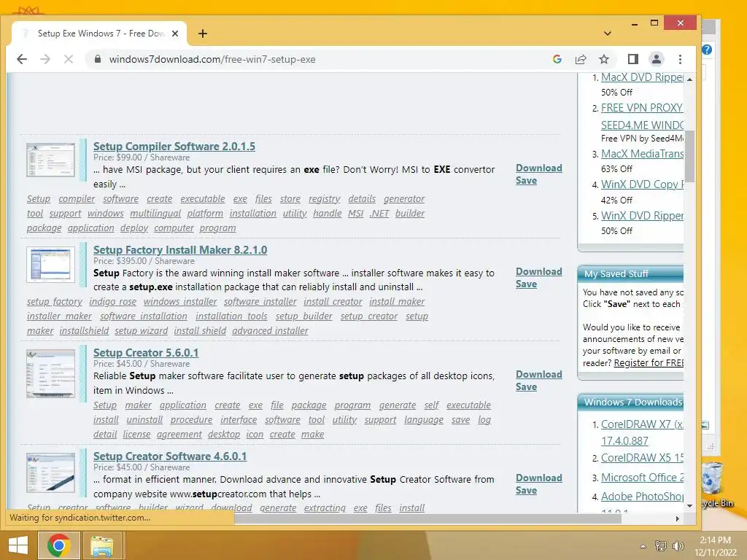Click the 'indigo rose' tag link
747x560 pixels.
pyautogui.click(x=112, y=301)
